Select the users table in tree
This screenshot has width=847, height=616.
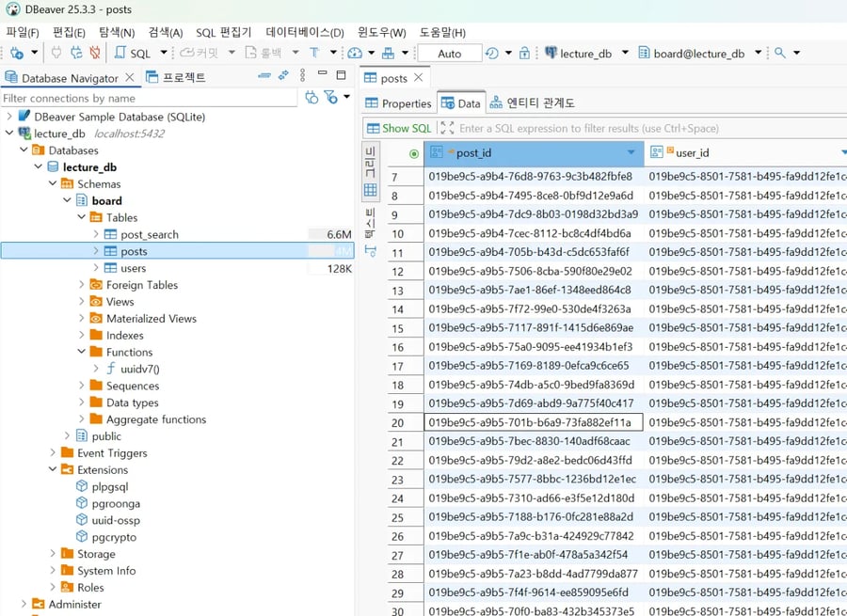(133, 268)
